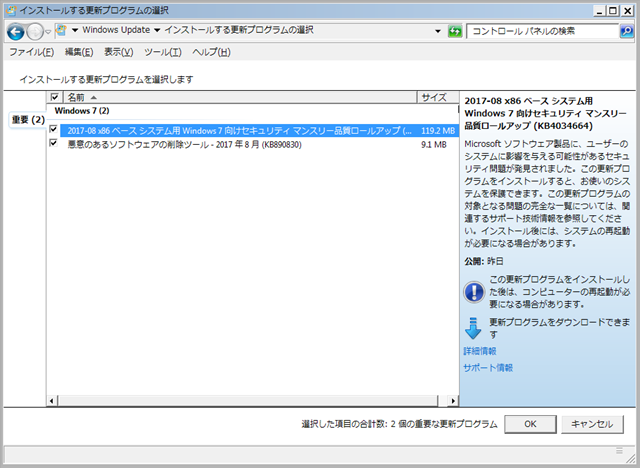
Task: Sort by the サイズ column header
Action: pos(437,97)
